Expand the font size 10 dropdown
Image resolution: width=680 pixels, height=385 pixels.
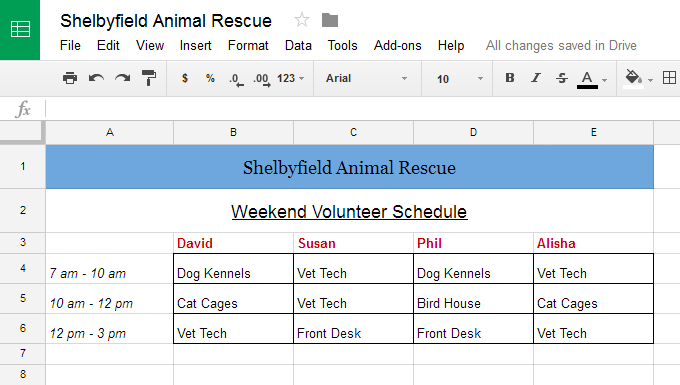[x=459, y=79]
